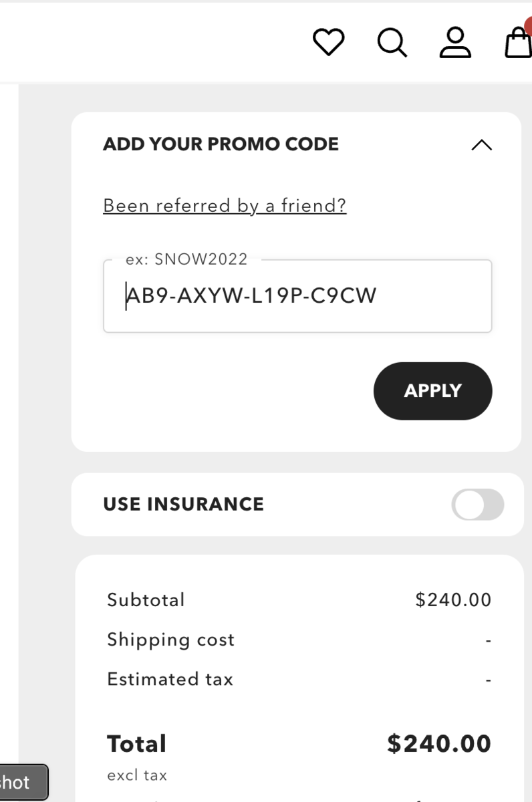The width and height of the screenshot is (532, 802).
Task: Click the bold Total label
Action: tap(136, 743)
